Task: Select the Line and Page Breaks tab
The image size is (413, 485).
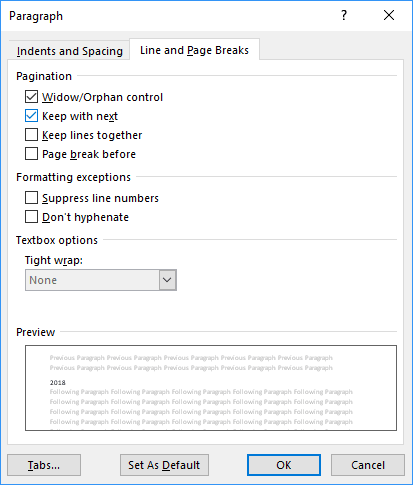Action: click(x=194, y=50)
